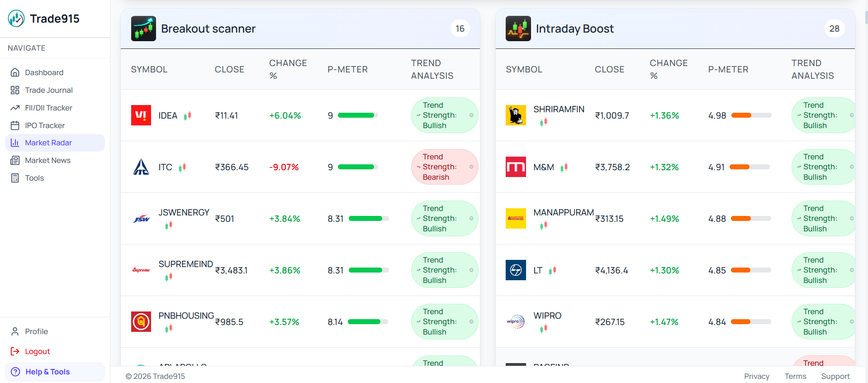Screen dimensions: 868x383
Task: Click the candlestick chart icon next to IDEA
Action: coord(188,116)
